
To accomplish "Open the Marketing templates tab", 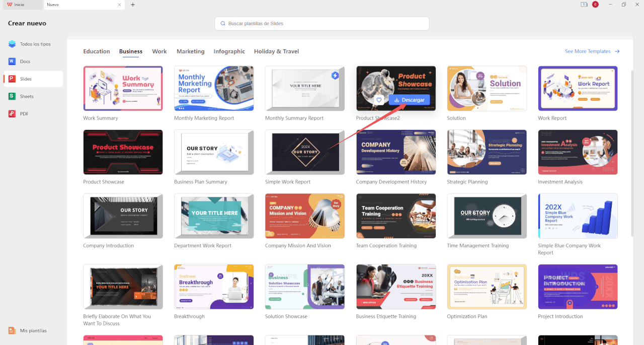I will coord(190,51).
